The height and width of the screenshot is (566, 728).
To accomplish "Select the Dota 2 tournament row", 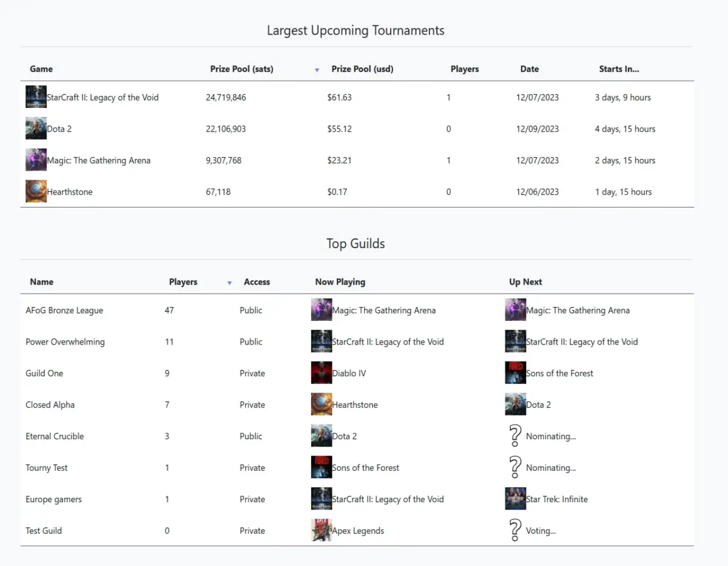I will coord(357,129).
